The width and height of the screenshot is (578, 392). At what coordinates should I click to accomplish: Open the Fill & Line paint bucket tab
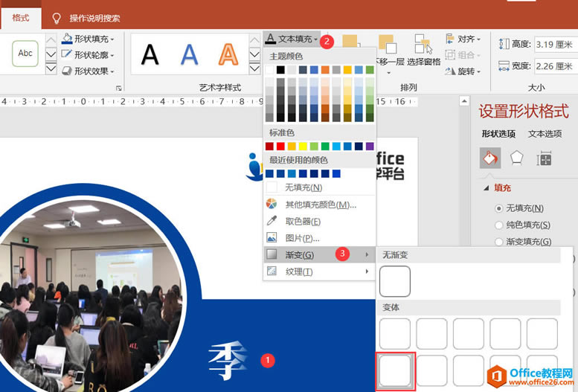point(490,158)
